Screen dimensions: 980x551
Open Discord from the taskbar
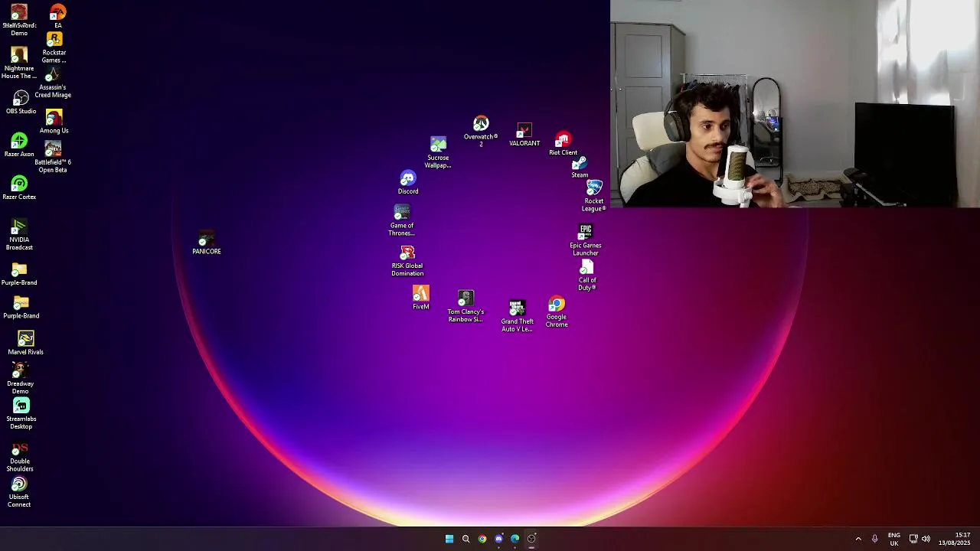coord(499,539)
